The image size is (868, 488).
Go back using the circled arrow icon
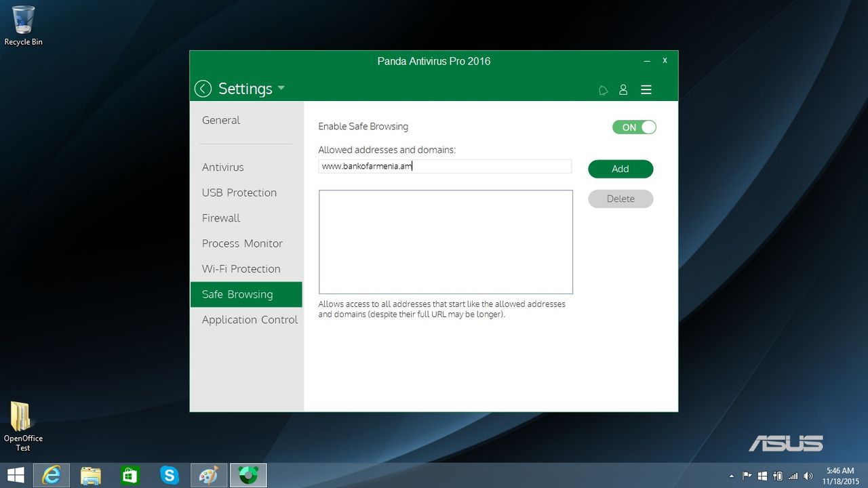tap(203, 89)
